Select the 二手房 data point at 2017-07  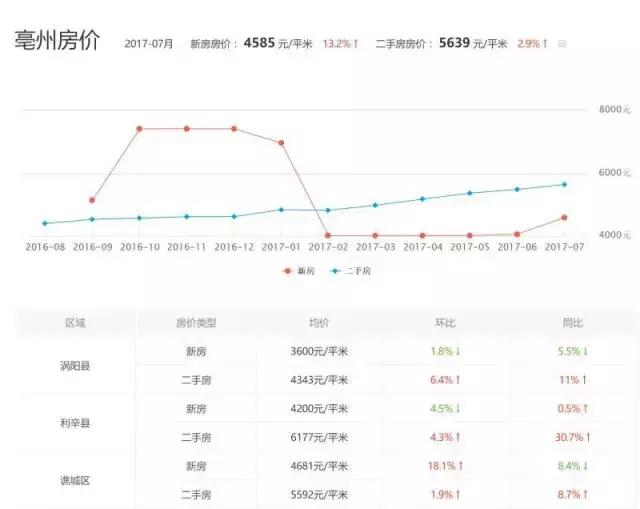point(564,184)
